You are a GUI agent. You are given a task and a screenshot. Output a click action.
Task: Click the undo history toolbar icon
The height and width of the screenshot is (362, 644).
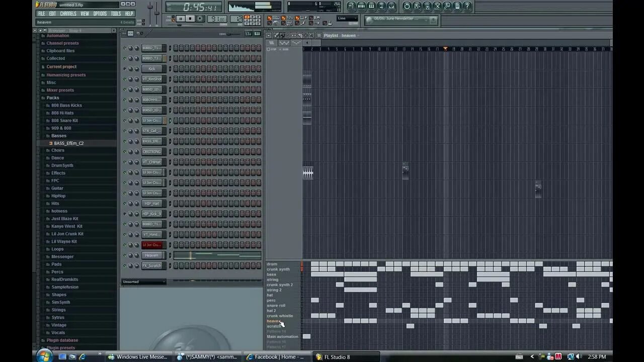[407, 6]
